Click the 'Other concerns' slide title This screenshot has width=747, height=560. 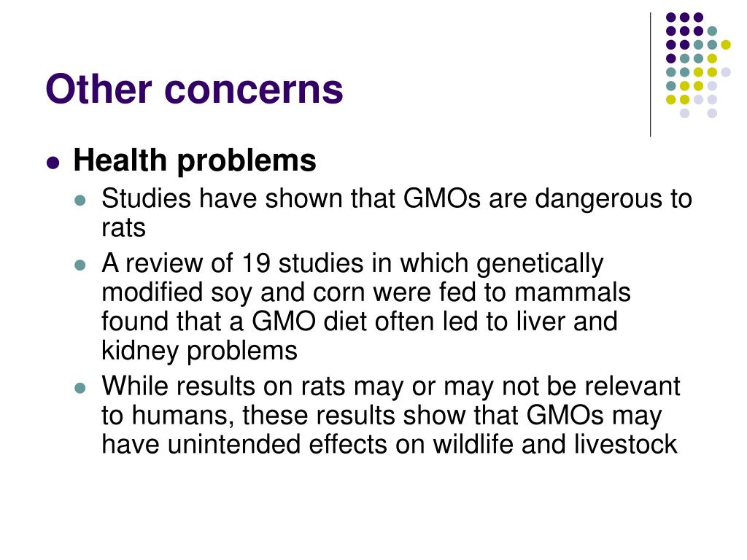tap(194, 89)
